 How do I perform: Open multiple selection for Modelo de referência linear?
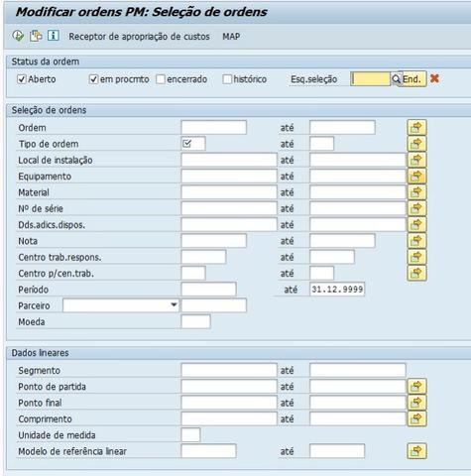416,451
